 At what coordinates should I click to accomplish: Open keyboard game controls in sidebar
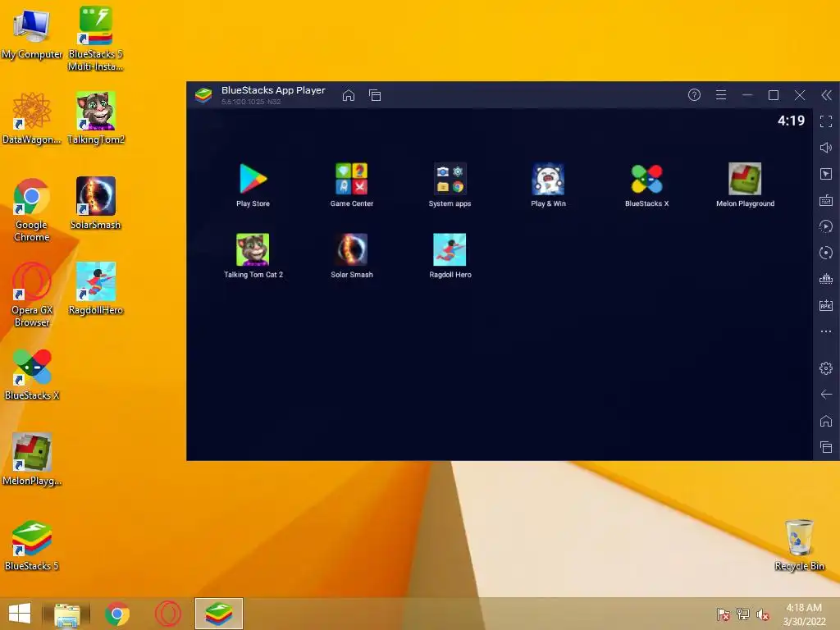(x=826, y=200)
